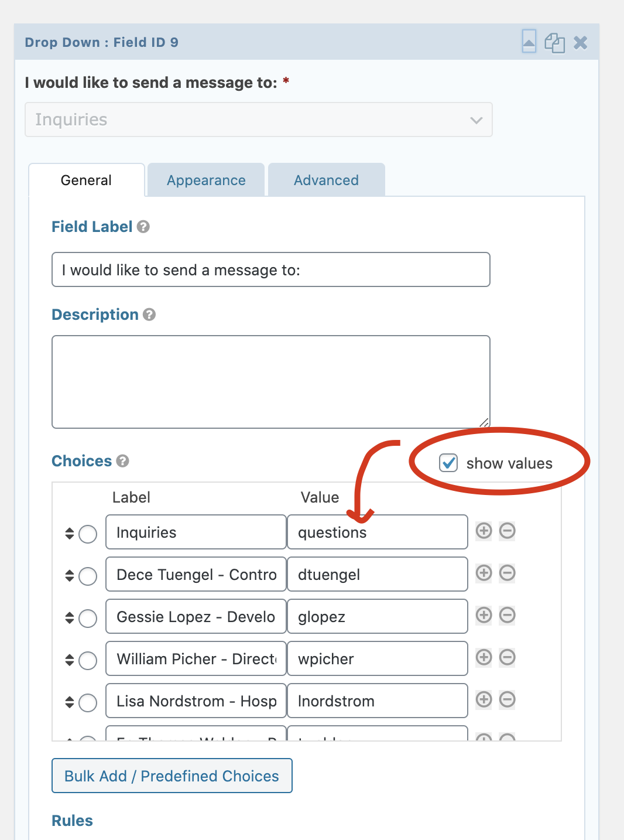Open the Field Label help tooltip icon
The width and height of the screenshot is (624, 840).
143,227
